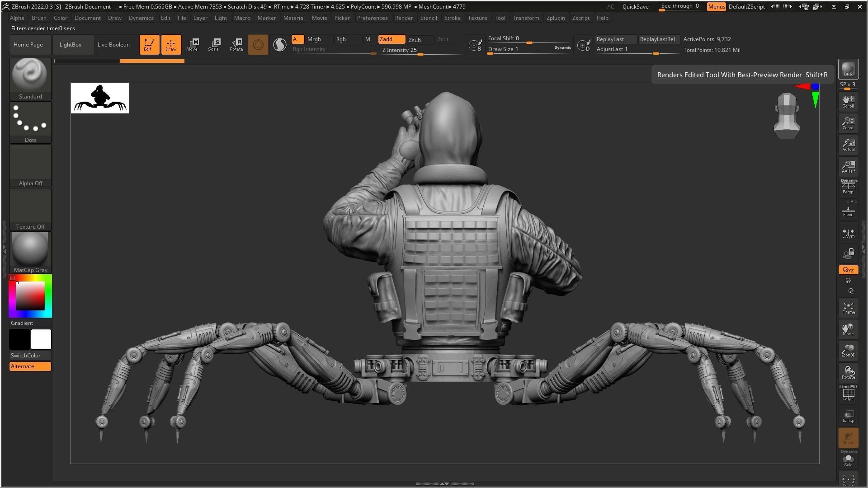
Task: Enable Mrgb mode
Action: click(x=319, y=39)
